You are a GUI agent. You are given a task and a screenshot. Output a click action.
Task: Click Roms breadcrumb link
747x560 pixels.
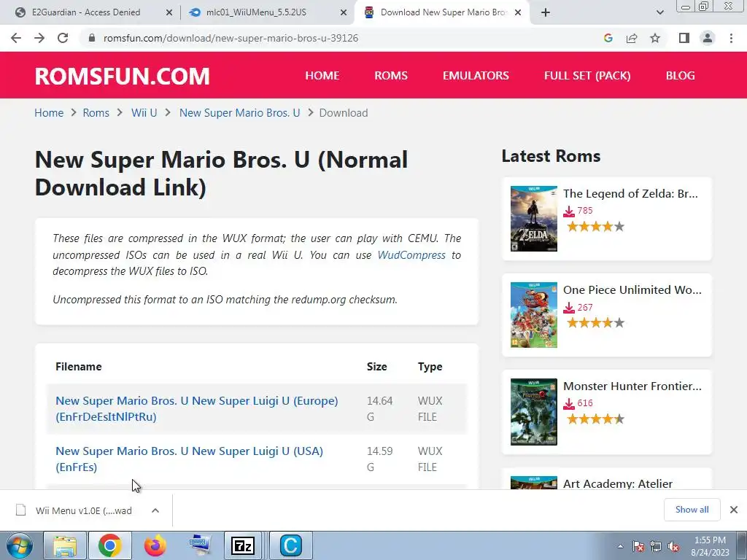click(96, 113)
